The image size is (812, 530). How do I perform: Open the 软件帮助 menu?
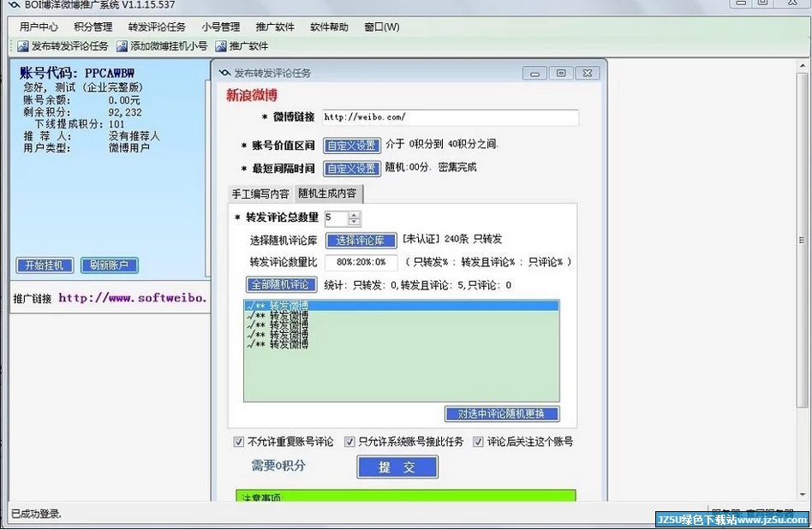click(330, 27)
